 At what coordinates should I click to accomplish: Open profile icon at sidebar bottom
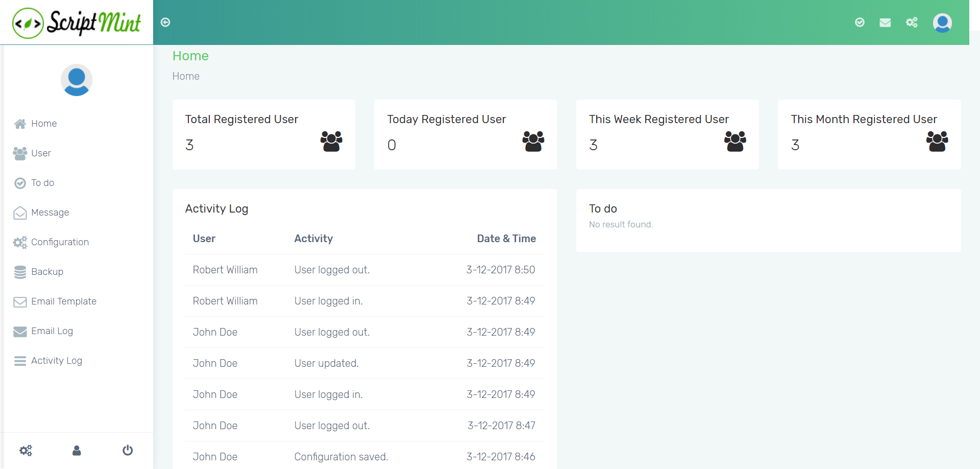77,450
